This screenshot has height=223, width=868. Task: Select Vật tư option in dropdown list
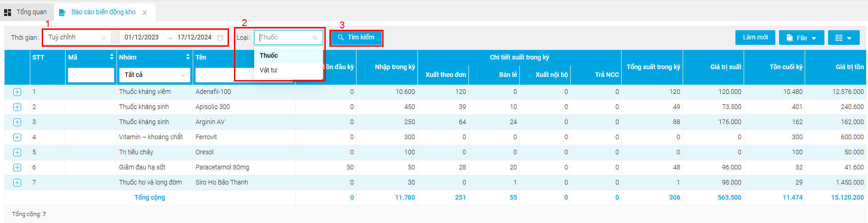point(289,70)
